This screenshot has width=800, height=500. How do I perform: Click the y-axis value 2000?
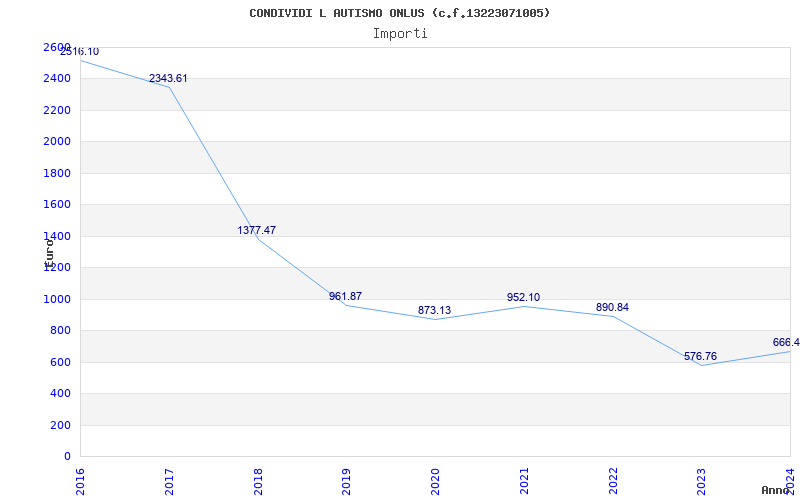(x=57, y=142)
